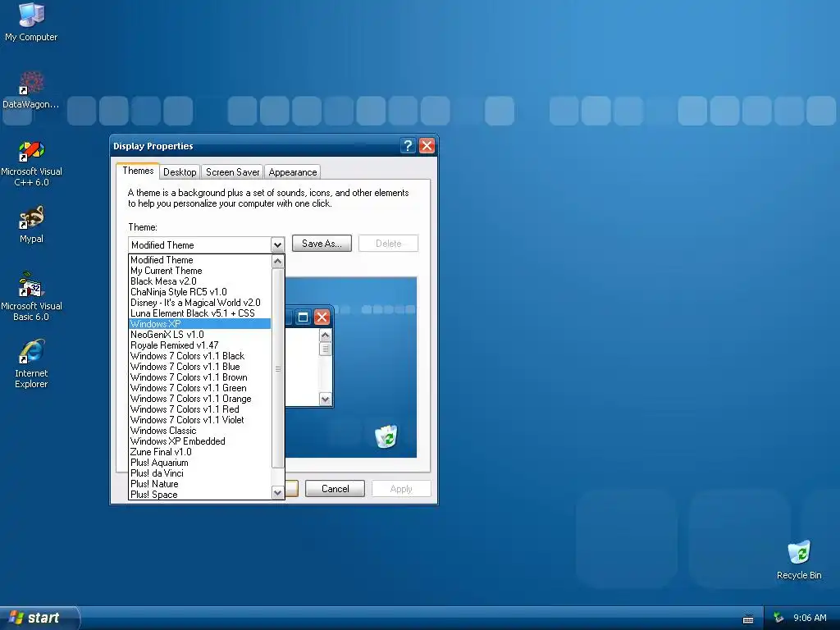
Task: Select Disney - It's a Magical World v2.0
Action: (x=200, y=303)
